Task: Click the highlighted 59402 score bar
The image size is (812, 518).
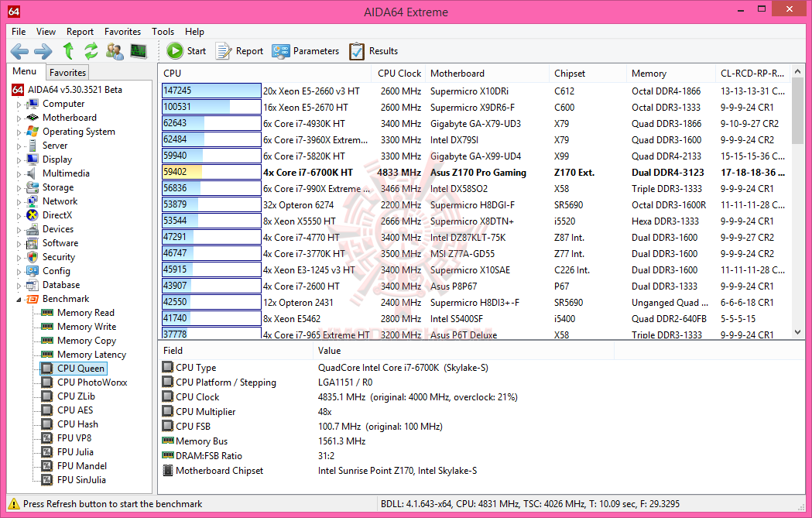Action: coord(211,172)
